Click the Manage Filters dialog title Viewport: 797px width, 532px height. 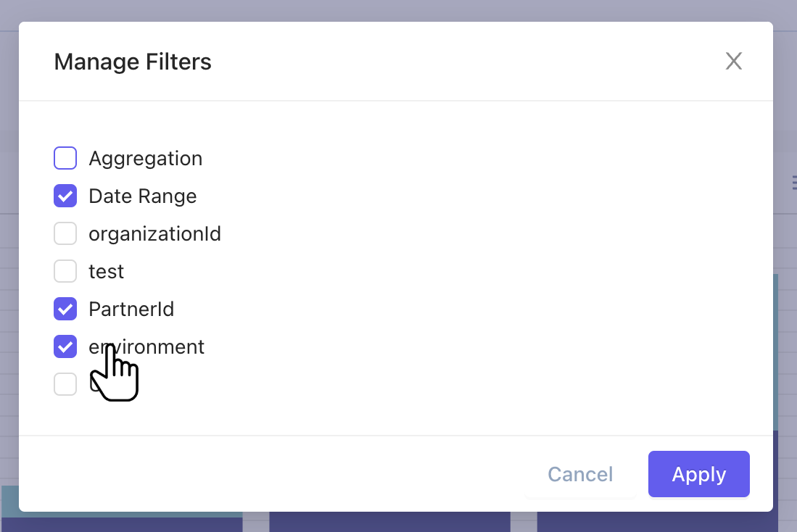pos(133,62)
